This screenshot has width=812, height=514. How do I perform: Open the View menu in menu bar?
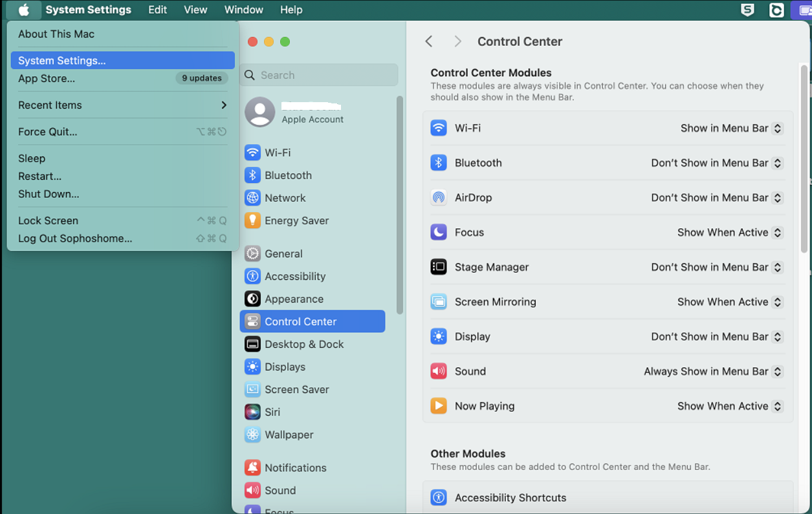coord(195,10)
